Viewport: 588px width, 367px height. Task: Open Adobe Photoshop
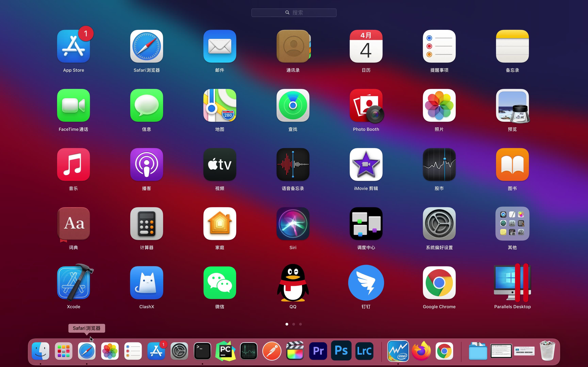coord(341,351)
